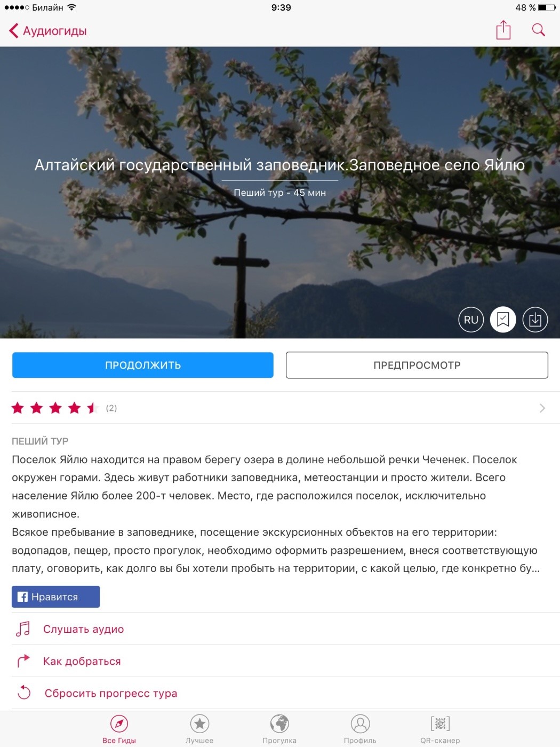
Task: Select the Сбросить прогресс тура link
Action: 111,693
